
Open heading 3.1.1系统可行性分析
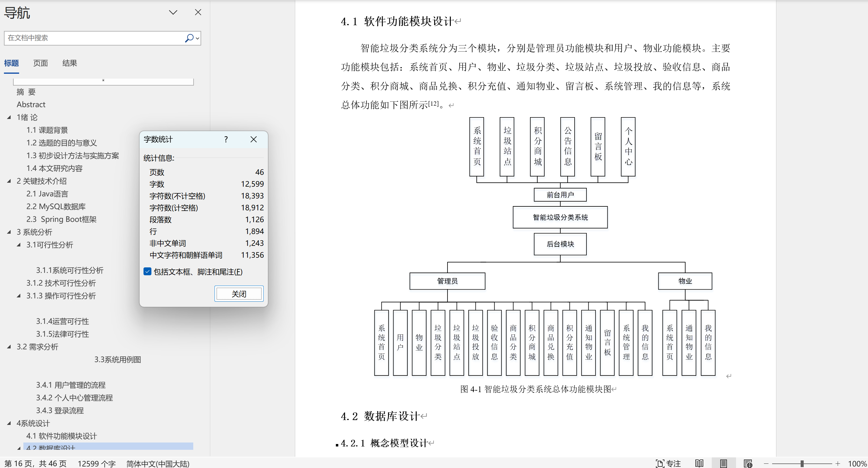(x=70, y=270)
